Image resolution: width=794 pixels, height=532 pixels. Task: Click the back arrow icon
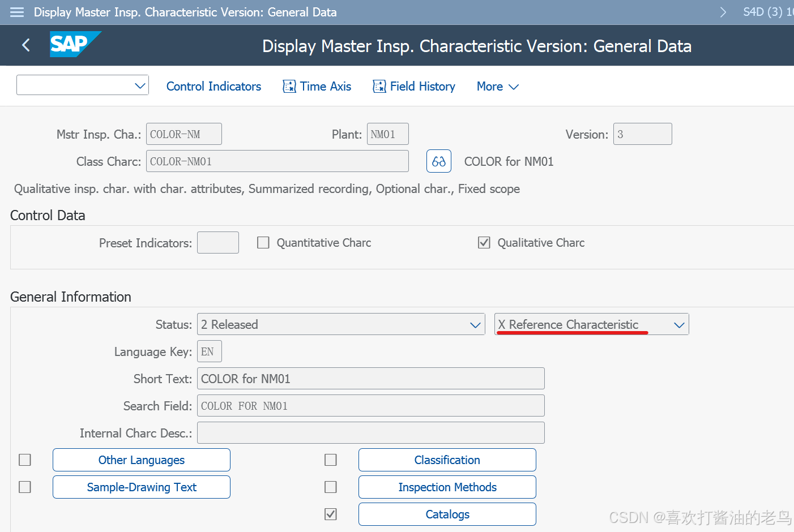point(25,45)
